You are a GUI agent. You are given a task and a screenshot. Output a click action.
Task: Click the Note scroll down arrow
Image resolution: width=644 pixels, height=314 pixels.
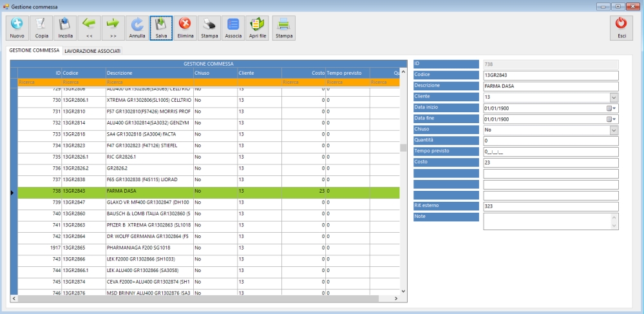click(x=614, y=226)
